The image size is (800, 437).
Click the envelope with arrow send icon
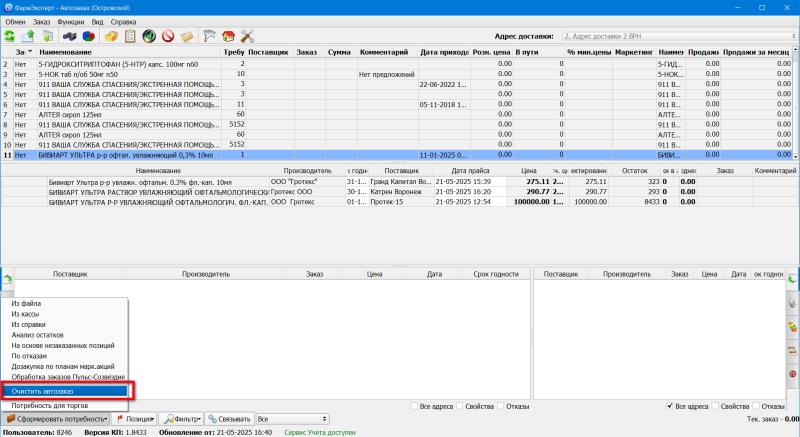[29, 36]
